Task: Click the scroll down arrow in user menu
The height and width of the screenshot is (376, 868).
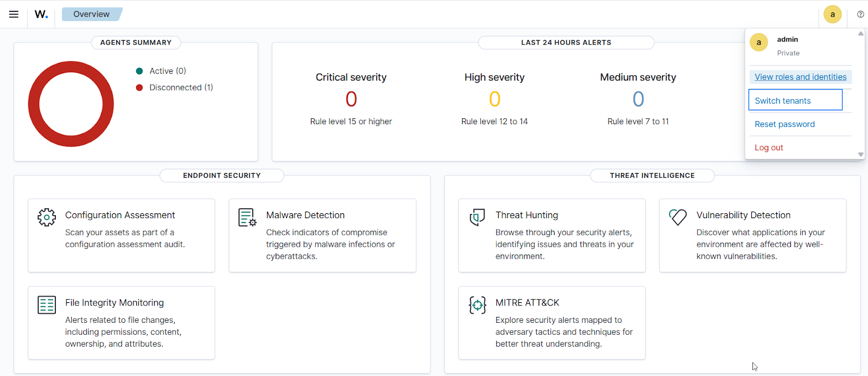Action: [x=860, y=155]
